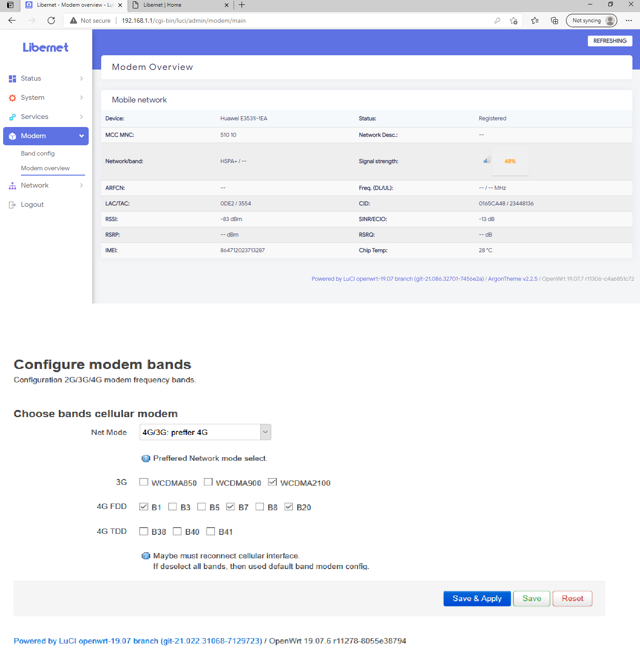Viewport: 640px width, 672px height.
Task: Expand the Status menu chevron
Action: pos(82,78)
